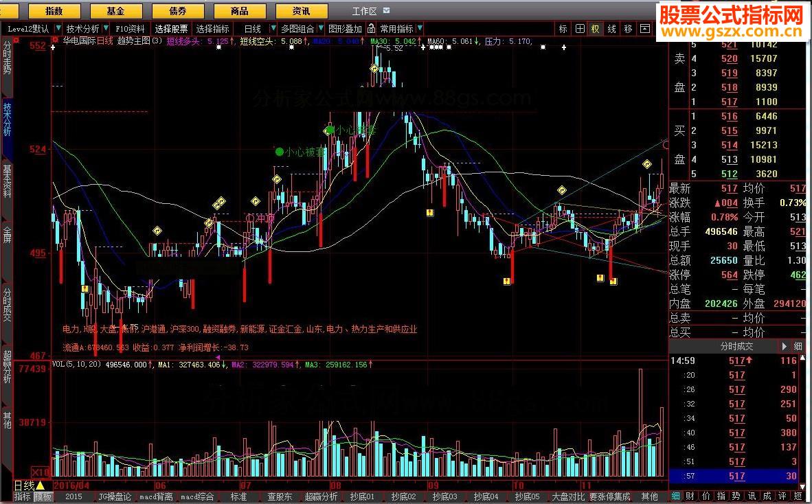The image size is (812, 504).
Task: Click the 财 finance tab icon
Action: point(690,496)
